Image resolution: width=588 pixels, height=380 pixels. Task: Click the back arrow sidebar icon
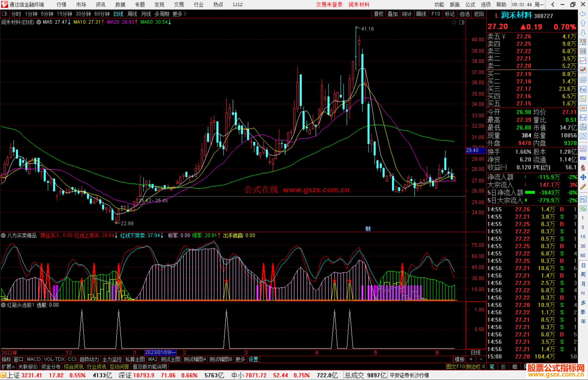[x=583, y=14]
